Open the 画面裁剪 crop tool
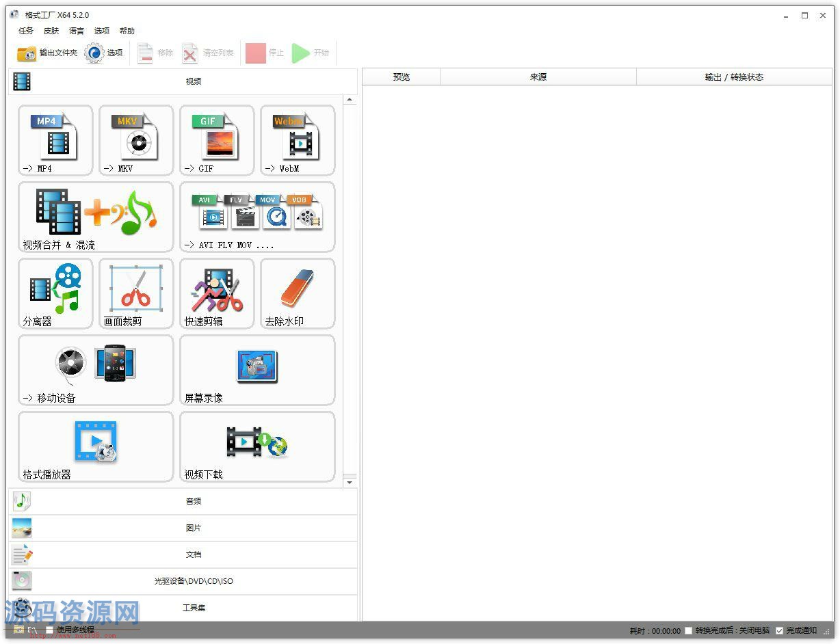 click(136, 293)
